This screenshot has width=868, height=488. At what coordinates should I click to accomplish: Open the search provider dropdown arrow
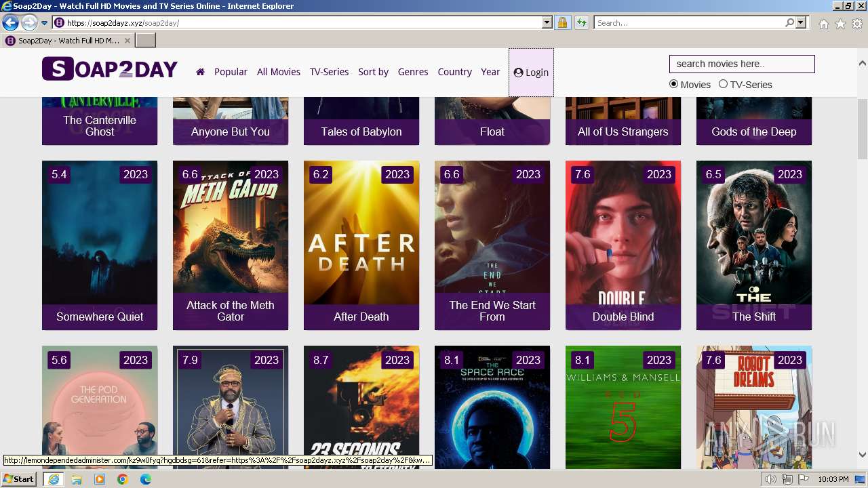801,23
